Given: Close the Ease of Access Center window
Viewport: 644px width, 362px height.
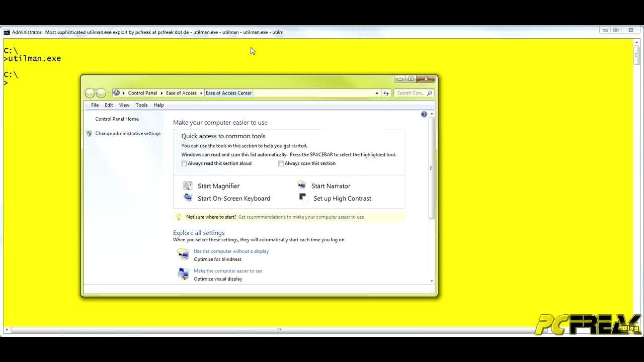Looking at the screenshot, I should [426, 79].
